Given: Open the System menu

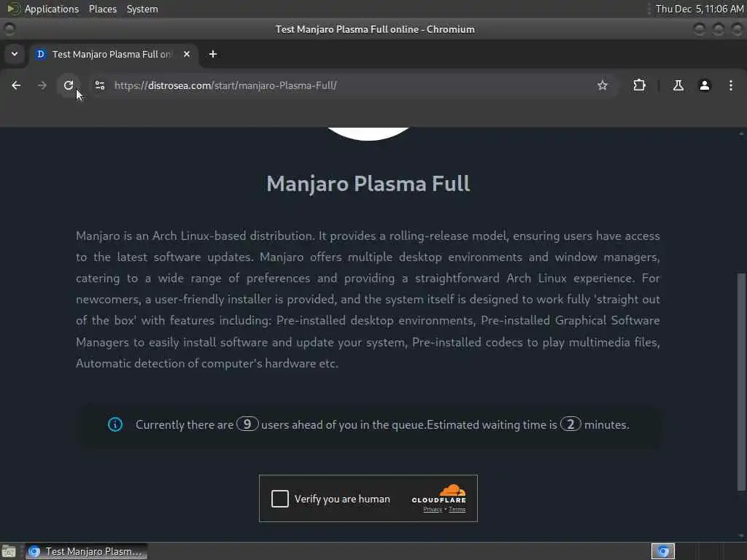Looking at the screenshot, I should [x=142, y=9].
